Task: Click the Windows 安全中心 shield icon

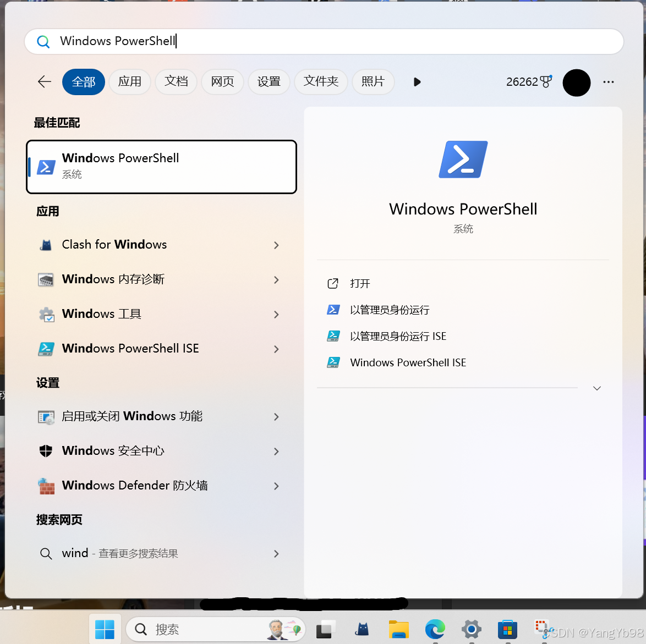Action: [x=46, y=451]
